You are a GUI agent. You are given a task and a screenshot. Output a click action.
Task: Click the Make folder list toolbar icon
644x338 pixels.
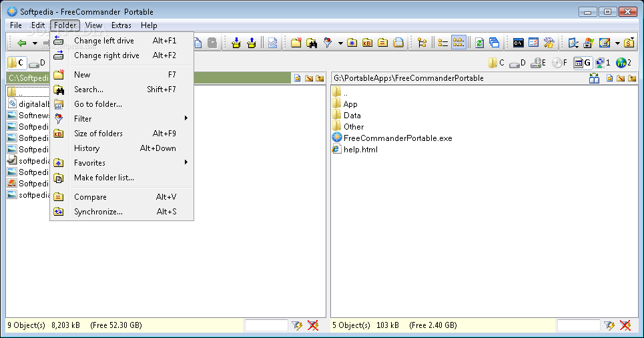(398, 43)
